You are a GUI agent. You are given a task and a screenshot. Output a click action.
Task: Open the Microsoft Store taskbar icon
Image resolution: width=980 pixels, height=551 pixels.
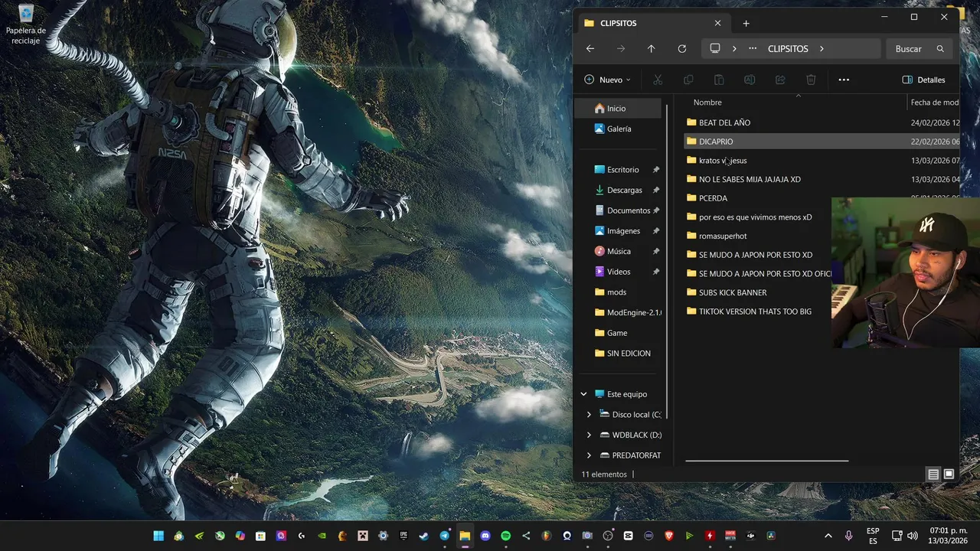260,536
